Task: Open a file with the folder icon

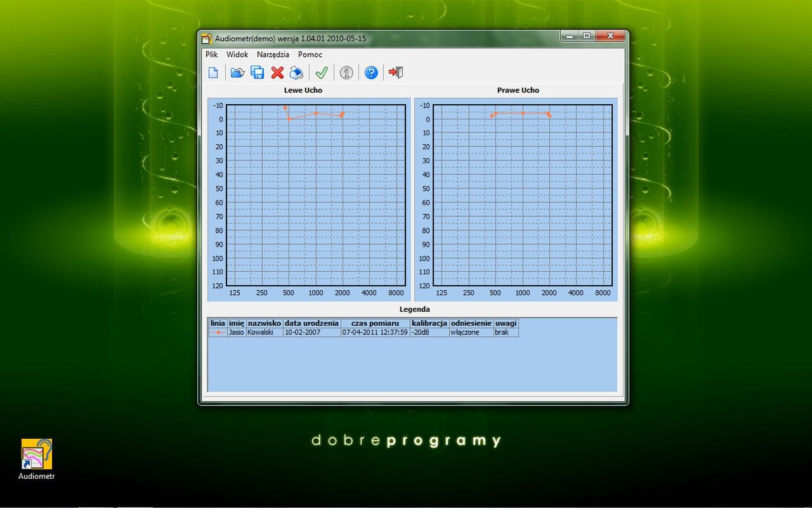Action: (237, 72)
